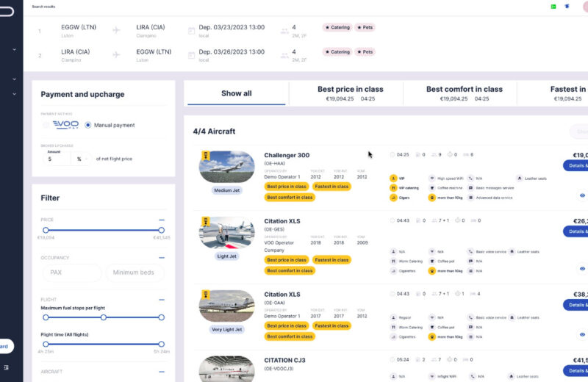Click the maximum flight time slider handle
This screenshot has height=382, width=588.
(x=161, y=344)
